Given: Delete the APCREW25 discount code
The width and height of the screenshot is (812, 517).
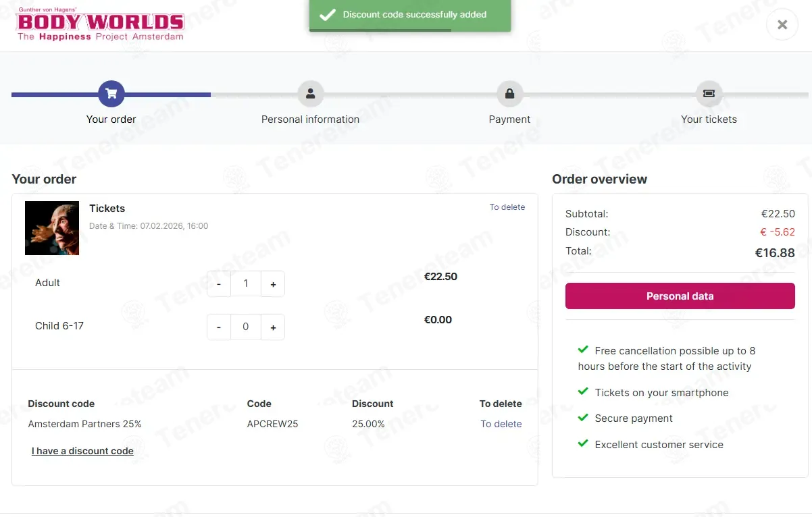Looking at the screenshot, I should 501,424.
